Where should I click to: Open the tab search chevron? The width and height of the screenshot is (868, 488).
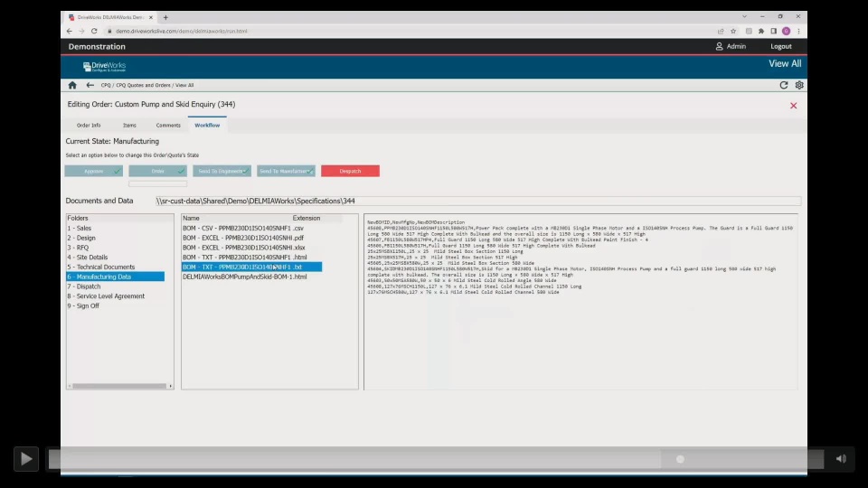744,16
